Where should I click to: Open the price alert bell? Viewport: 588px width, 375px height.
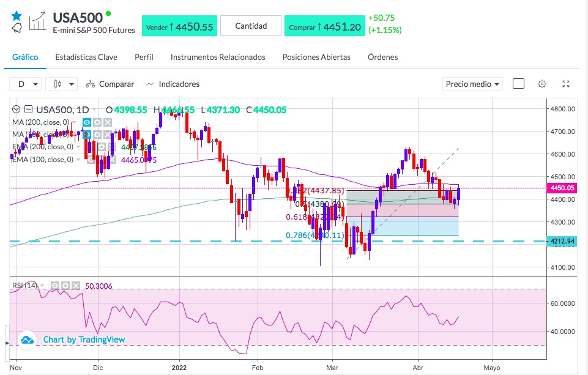coord(17,28)
